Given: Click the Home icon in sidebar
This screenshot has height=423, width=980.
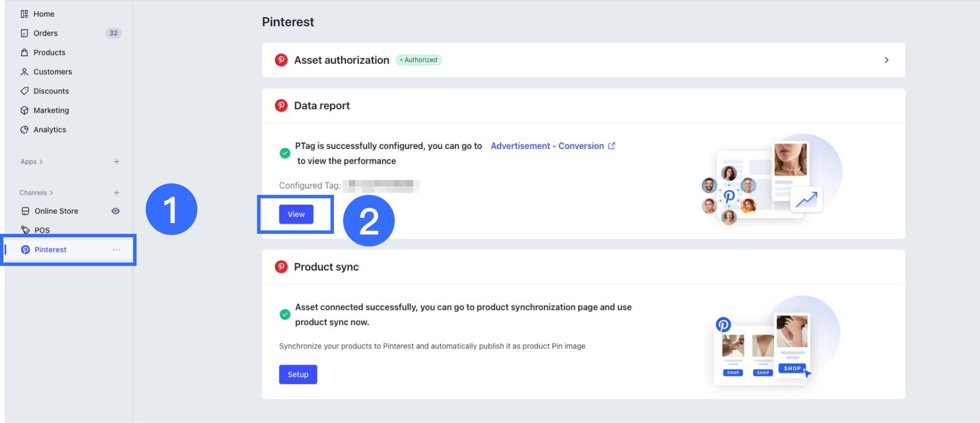Looking at the screenshot, I should [24, 14].
